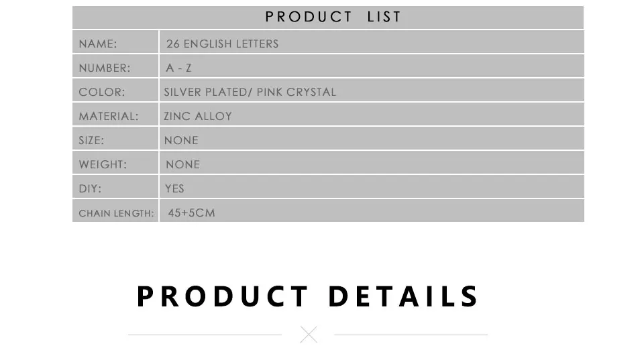Select the PRODUCT LIST table header
The height and width of the screenshot is (348, 644).
click(x=328, y=17)
